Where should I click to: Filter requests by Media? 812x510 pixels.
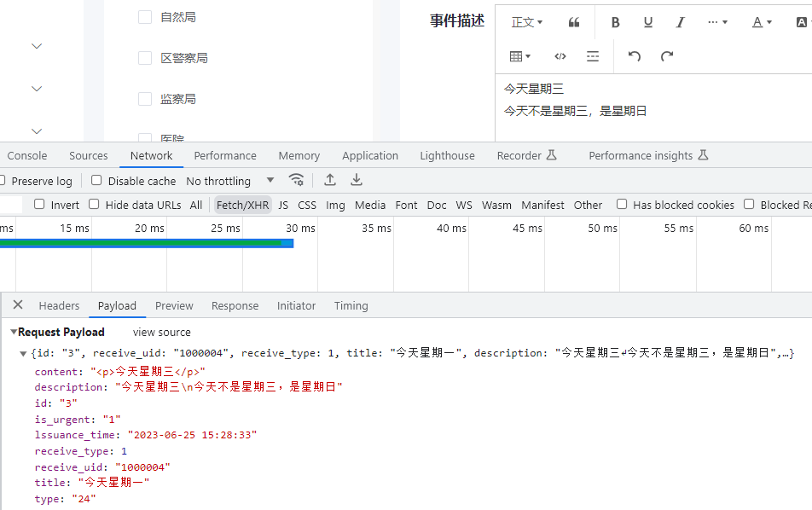pos(370,205)
